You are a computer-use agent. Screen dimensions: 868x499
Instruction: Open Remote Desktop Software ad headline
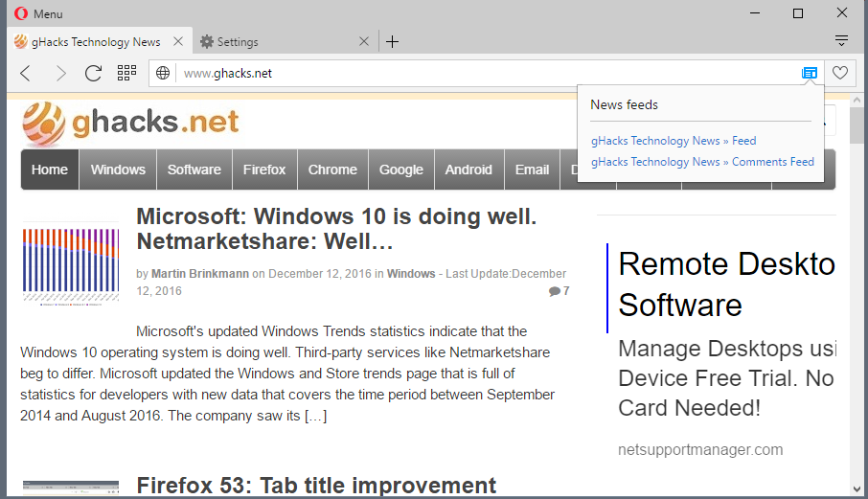727,284
